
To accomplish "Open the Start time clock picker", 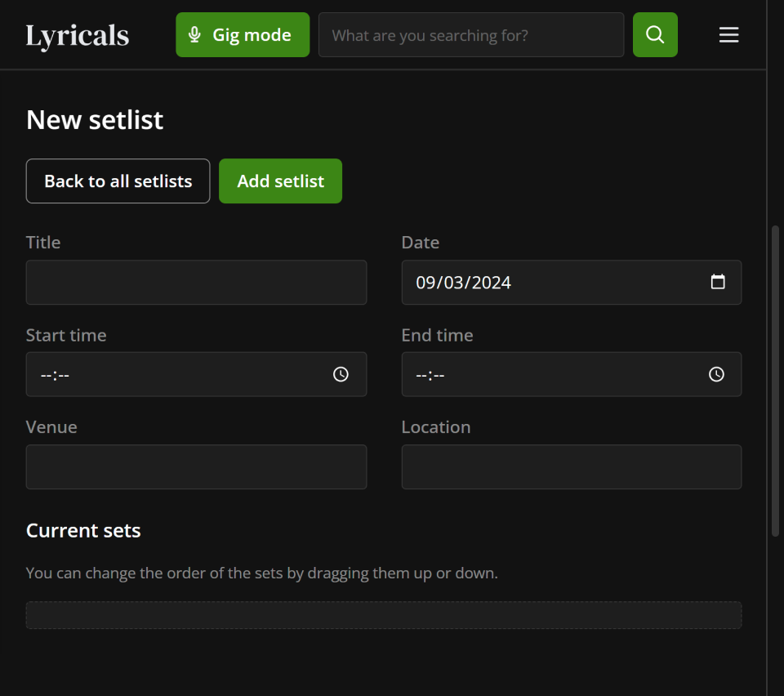I will pos(341,374).
